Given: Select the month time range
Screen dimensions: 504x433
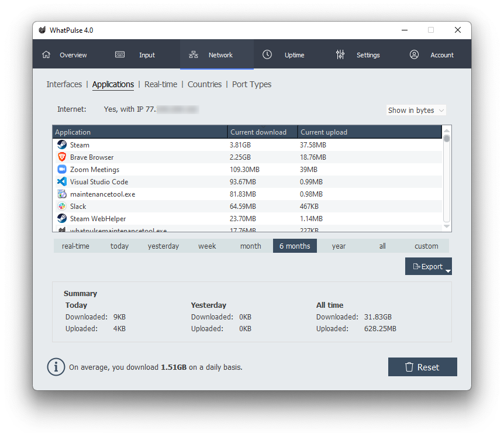Looking at the screenshot, I should (x=250, y=246).
